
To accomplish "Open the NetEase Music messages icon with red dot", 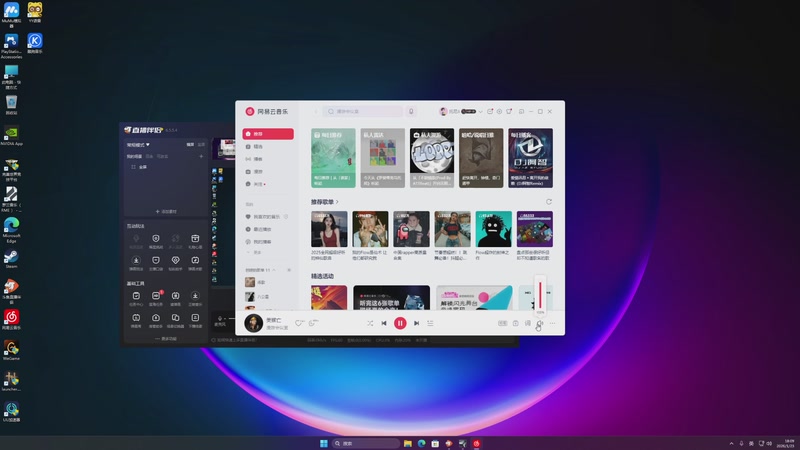I will click(490, 111).
